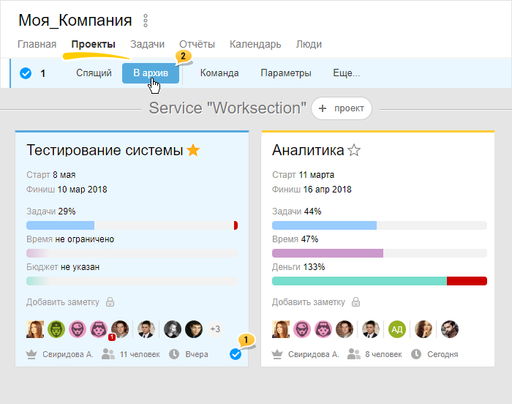Viewport: 512px width, 404px height.
Task: Click the people icon beside 11 человек
Action: (108, 354)
